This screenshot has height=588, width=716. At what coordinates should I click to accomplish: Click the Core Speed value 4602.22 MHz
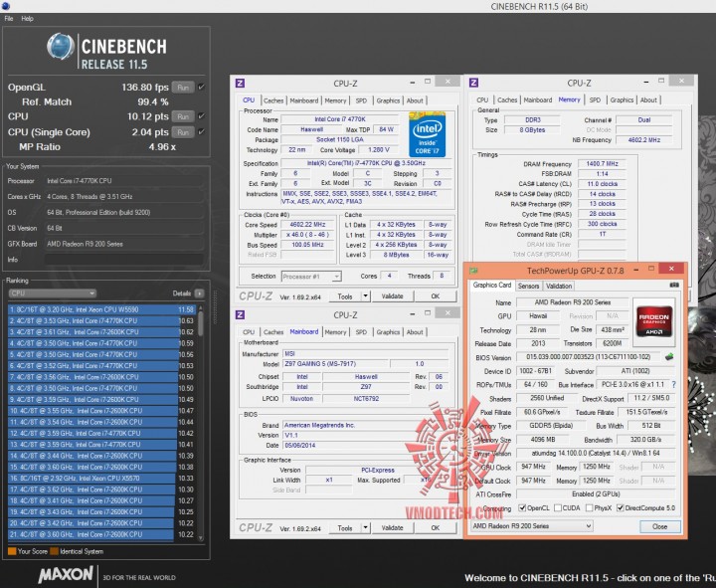(307, 225)
